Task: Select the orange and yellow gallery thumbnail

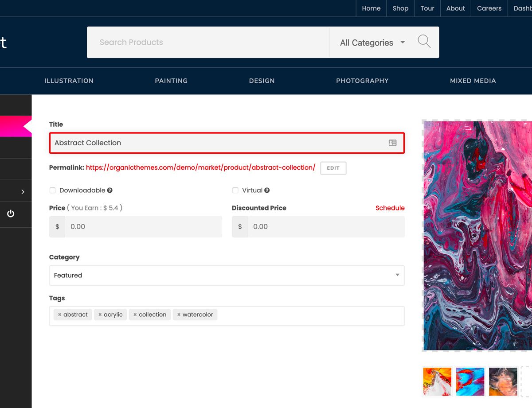Action: (437, 381)
